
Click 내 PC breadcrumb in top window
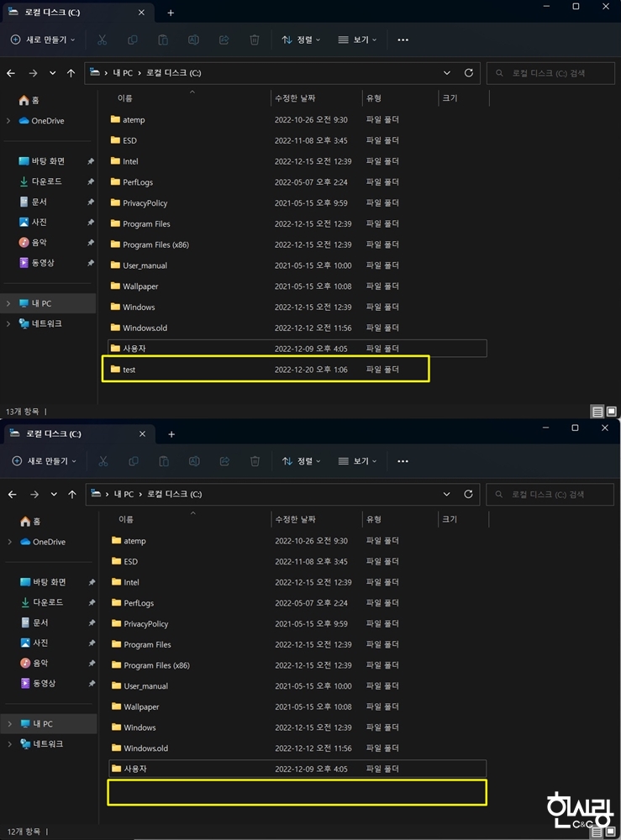point(123,73)
